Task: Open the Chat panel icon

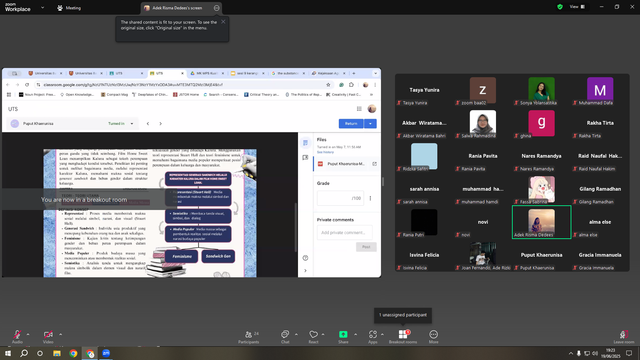Action: coord(285,334)
